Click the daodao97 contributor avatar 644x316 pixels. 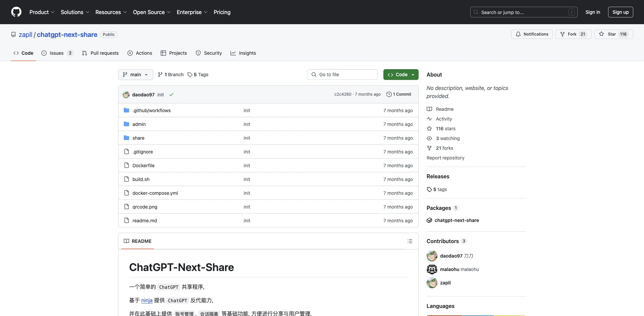pos(432,256)
